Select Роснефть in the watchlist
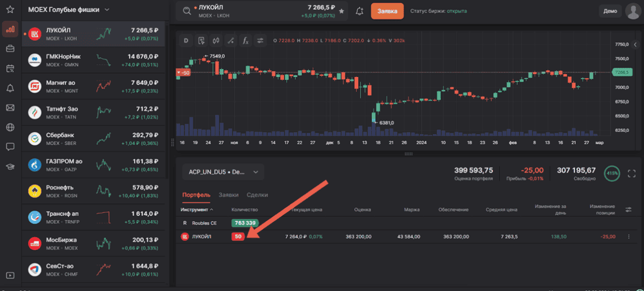 click(93, 191)
